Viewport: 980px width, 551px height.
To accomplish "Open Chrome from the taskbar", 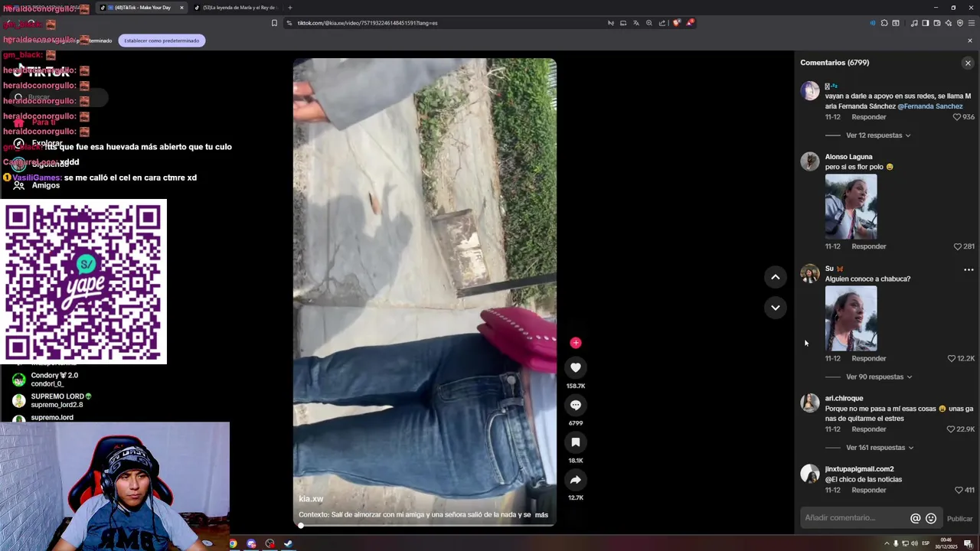I will coord(233,544).
